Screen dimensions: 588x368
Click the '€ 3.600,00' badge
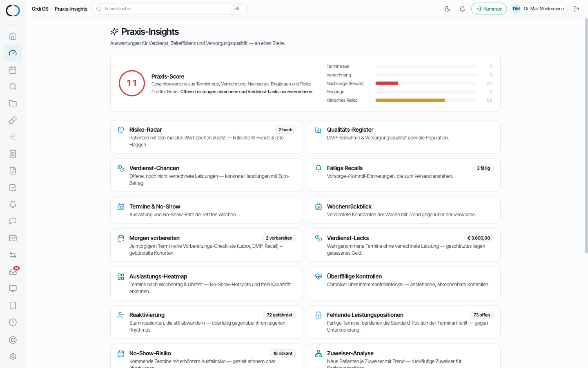(x=479, y=238)
